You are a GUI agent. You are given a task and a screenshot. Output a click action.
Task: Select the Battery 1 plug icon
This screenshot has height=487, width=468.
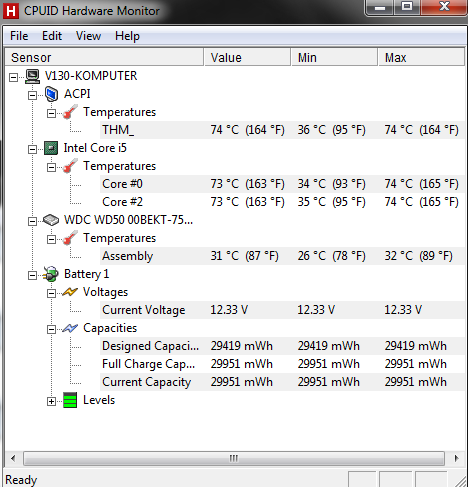[x=51, y=274]
